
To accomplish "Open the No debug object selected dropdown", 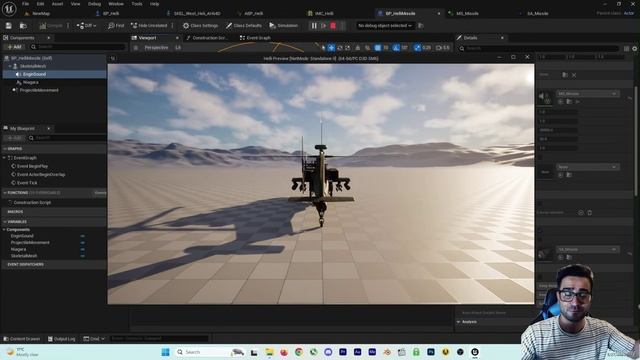I will click(385, 26).
